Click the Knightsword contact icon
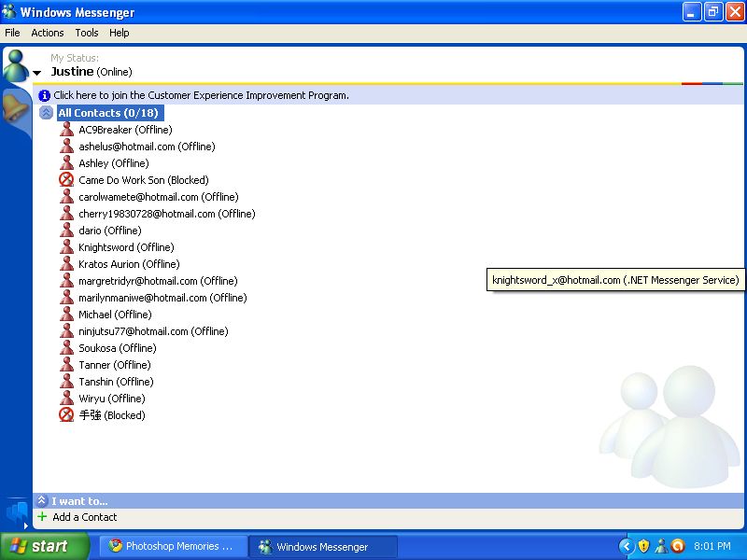Image resolution: width=747 pixels, height=560 pixels. pos(66,247)
